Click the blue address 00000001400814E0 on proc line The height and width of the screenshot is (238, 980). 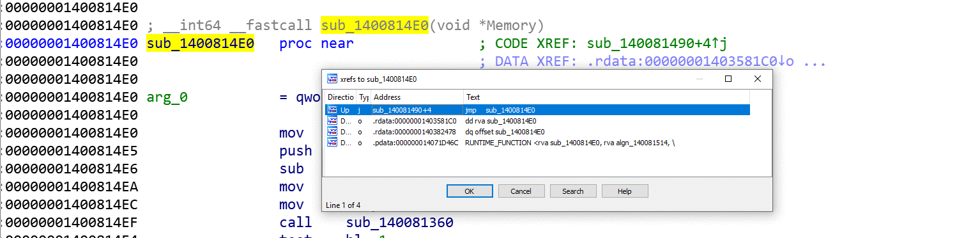pos(72,44)
